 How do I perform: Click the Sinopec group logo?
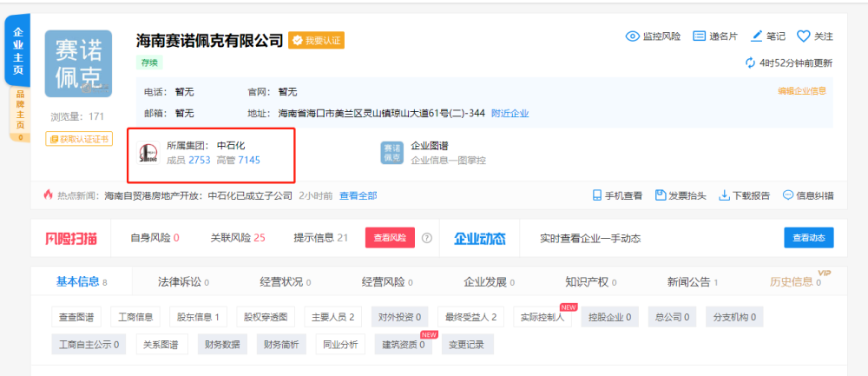(148, 154)
